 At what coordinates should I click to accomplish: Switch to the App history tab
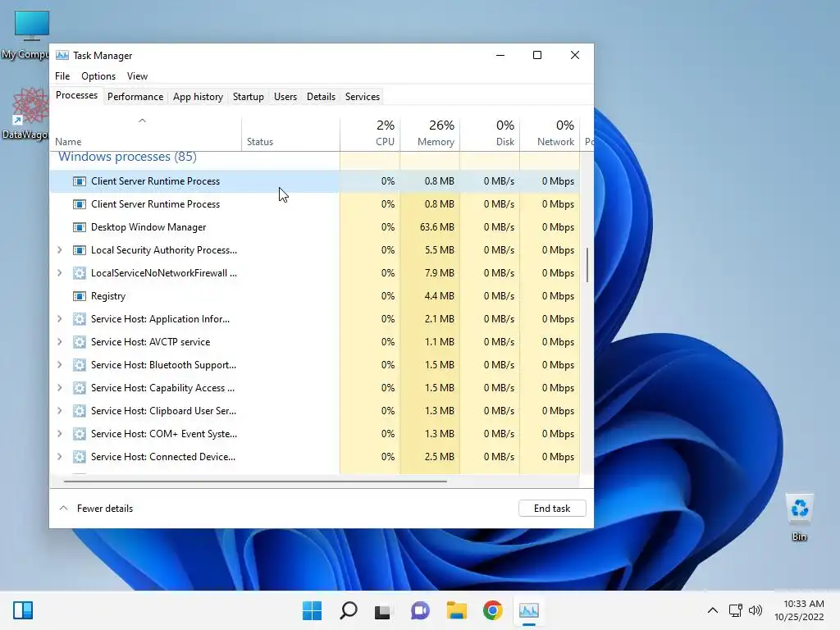click(x=198, y=97)
